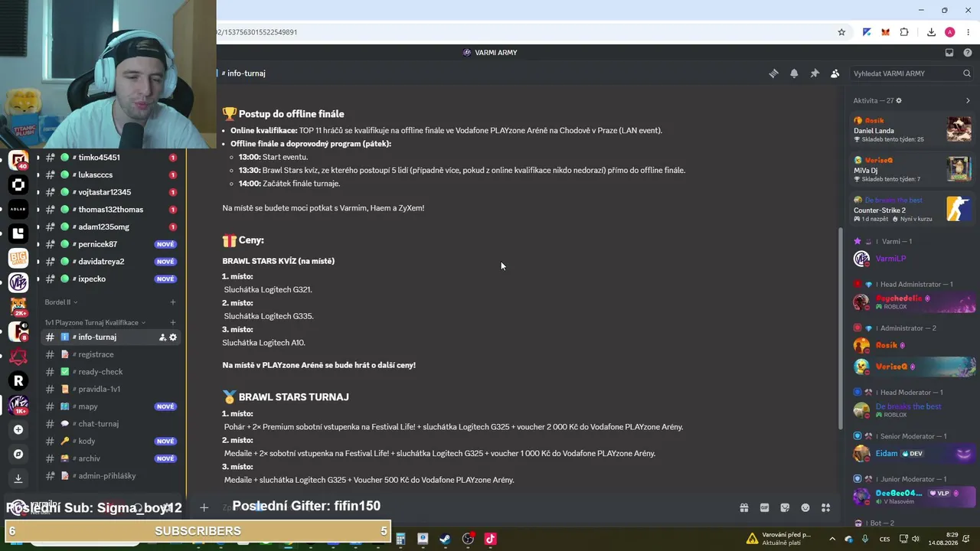Open the Discord help icon

tap(968, 53)
